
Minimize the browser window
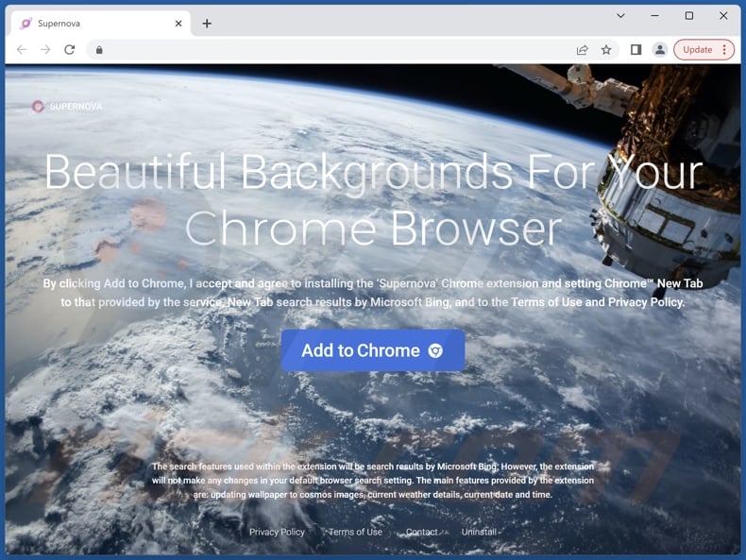(x=655, y=16)
